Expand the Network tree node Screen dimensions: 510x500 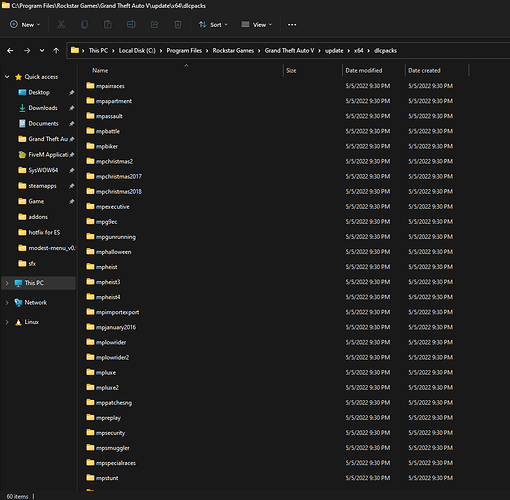pos(7,303)
